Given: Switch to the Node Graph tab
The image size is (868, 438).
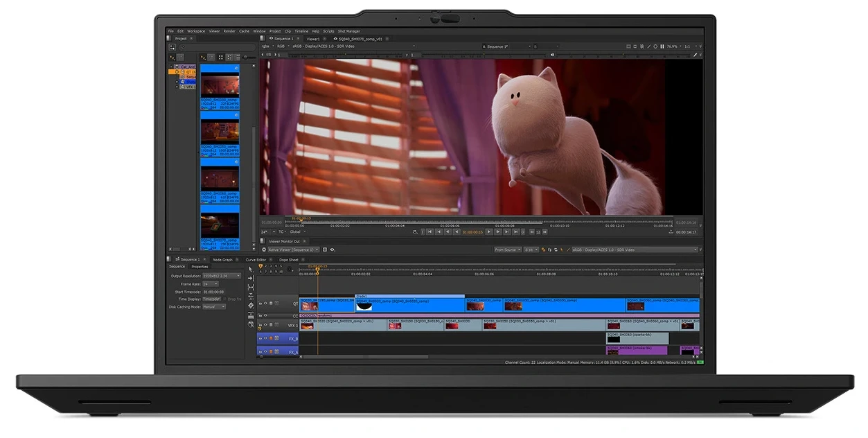Looking at the screenshot, I should coord(222,260).
